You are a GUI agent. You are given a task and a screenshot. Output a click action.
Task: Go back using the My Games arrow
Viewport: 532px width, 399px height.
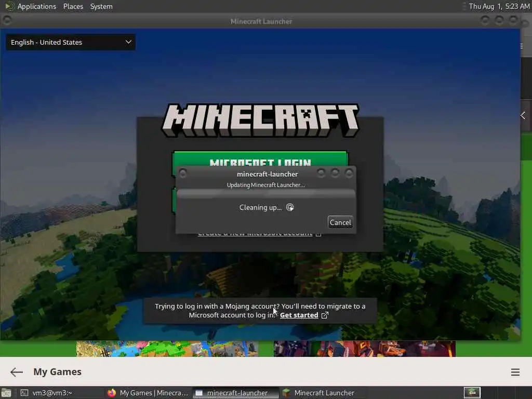pos(16,372)
